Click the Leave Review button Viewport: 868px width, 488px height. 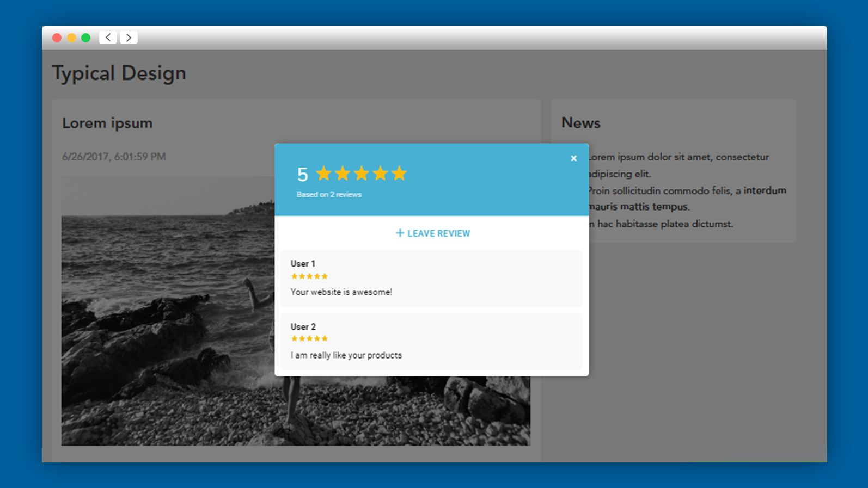point(432,233)
